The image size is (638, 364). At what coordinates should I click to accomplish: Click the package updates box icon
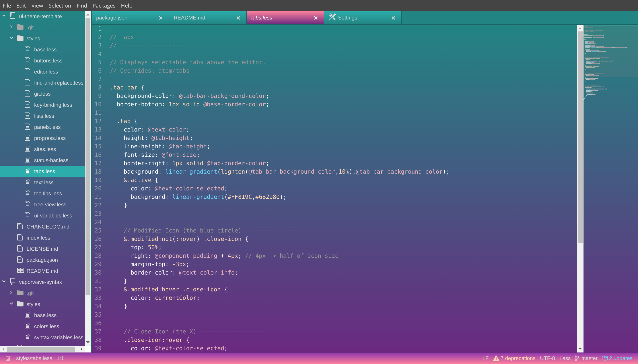pos(605,358)
